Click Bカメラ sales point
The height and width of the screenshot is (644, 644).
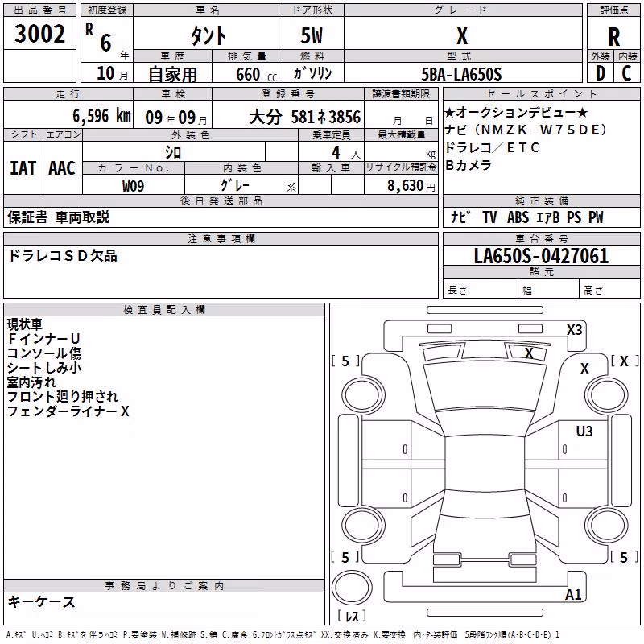(x=469, y=165)
